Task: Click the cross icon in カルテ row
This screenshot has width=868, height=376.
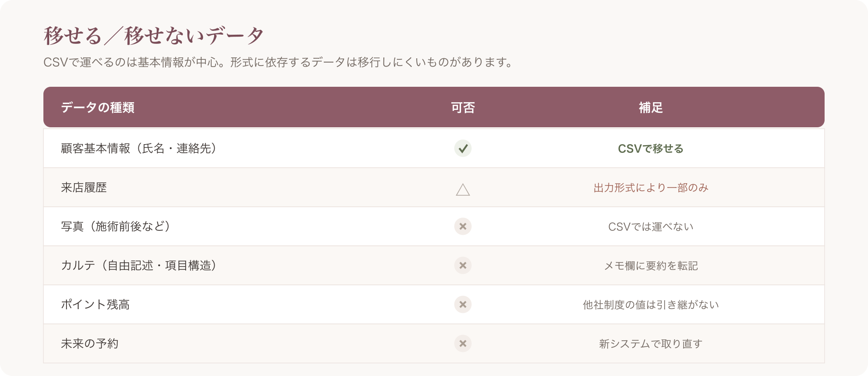Action: (x=463, y=266)
